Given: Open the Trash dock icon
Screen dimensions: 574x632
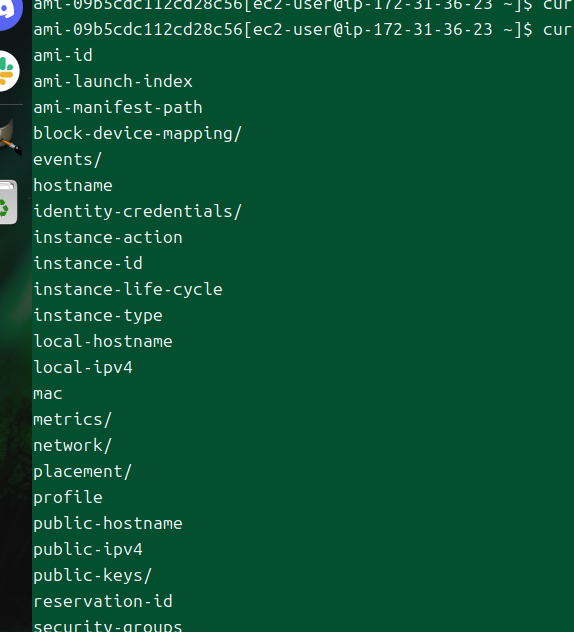Looking at the screenshot, I should tap(8, 202).
